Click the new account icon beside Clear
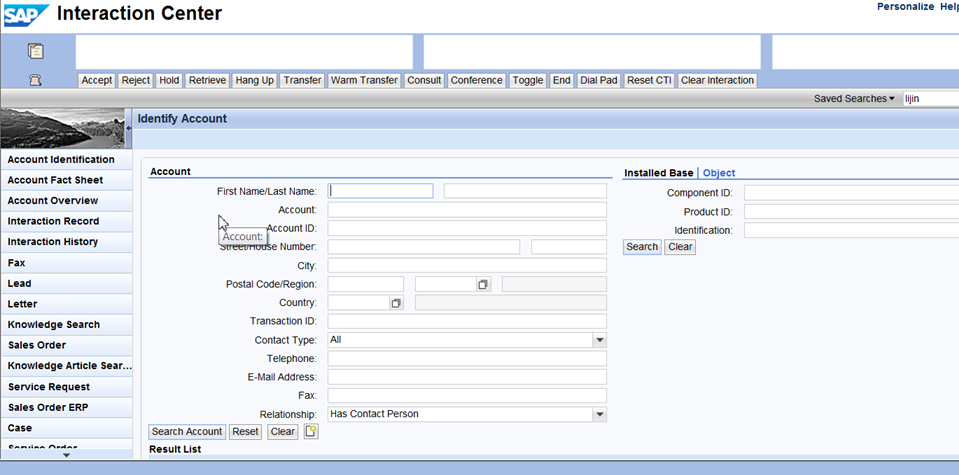 coord(311,432)
